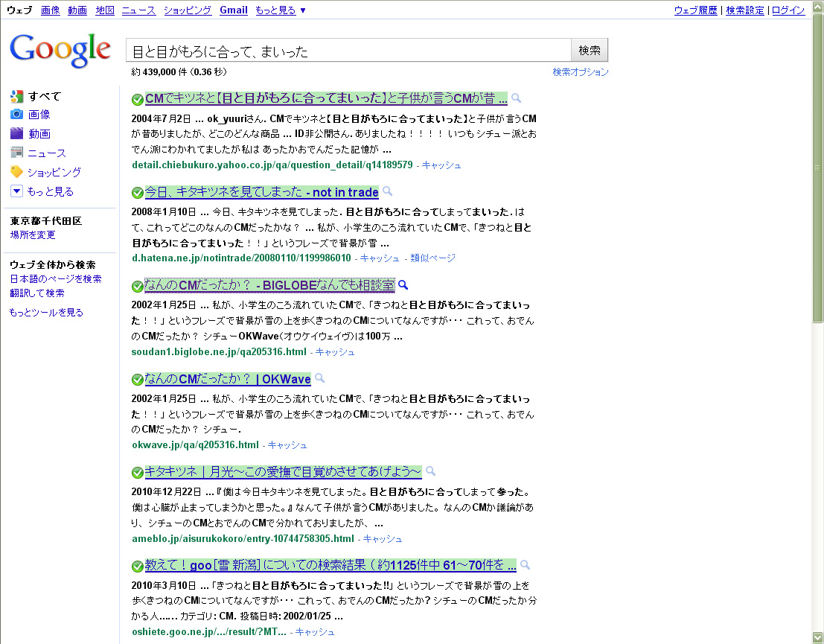Open the '教えて！goo[雪 新潟]' result title
824x644 pixels.
pyautogui.click(x=330, y=565)
